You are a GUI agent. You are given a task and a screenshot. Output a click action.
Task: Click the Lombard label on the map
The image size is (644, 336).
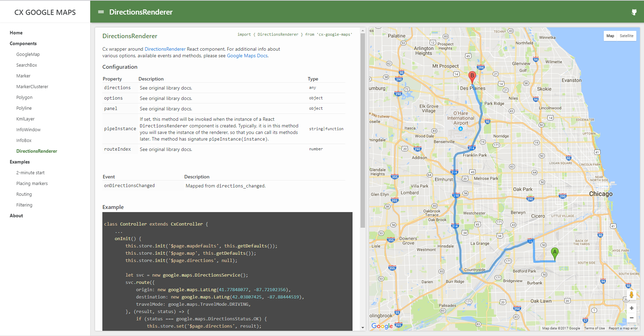pyautogui.click(x=409, y=193)
